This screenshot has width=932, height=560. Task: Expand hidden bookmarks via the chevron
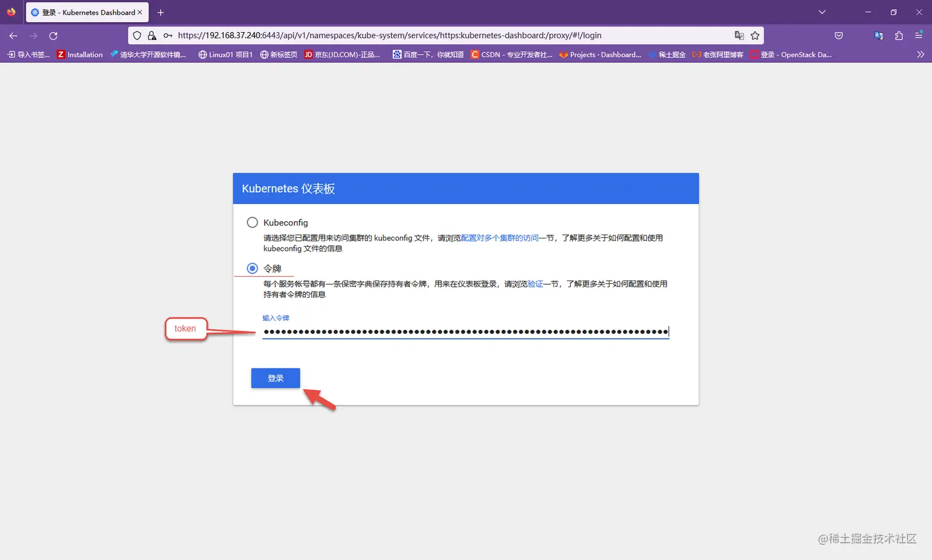[x=920, y=54]
